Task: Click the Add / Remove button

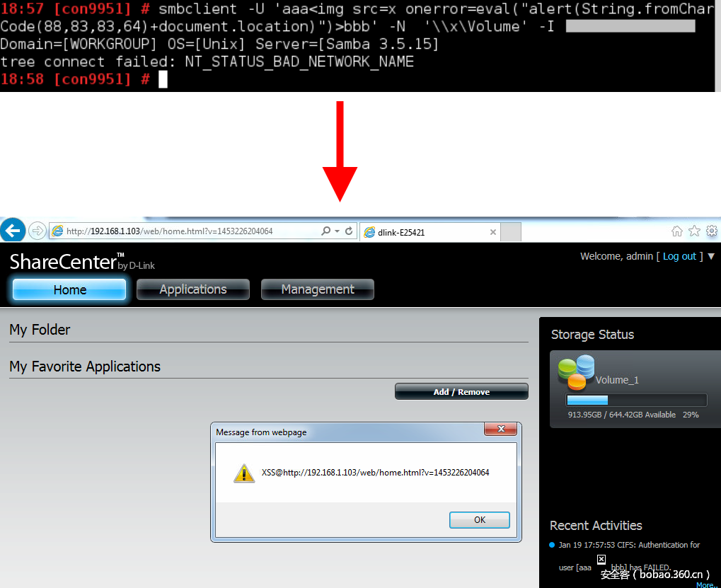Action: [461, 392]
